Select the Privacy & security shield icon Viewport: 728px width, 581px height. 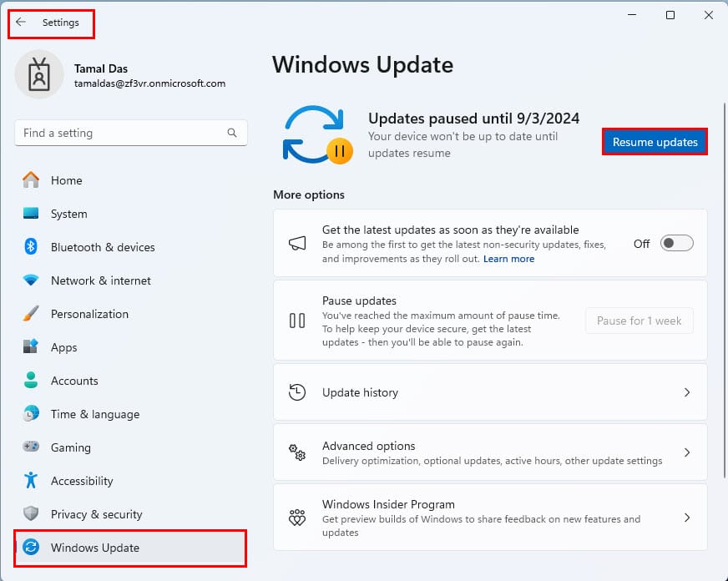[x=31, y=513]
